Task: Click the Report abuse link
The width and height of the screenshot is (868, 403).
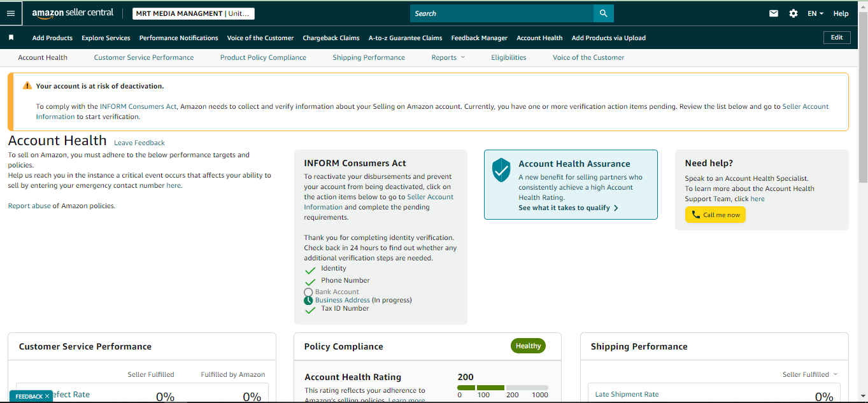Action: (x=29, y=206)
